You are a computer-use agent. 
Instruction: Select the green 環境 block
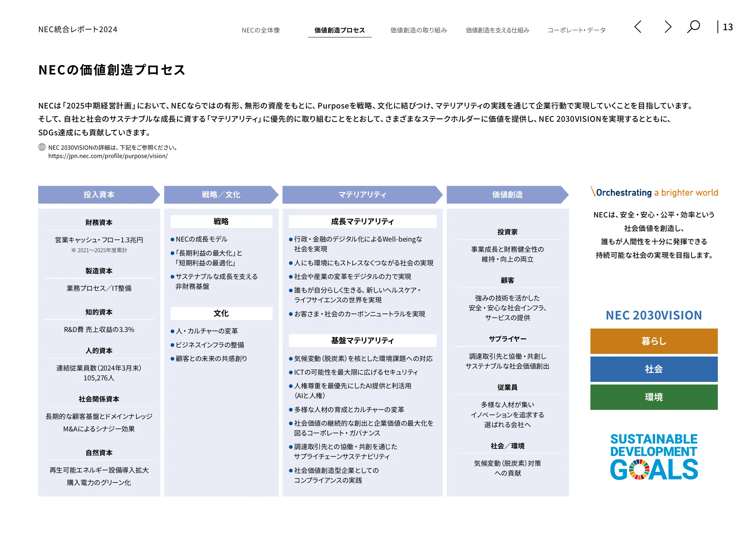point(654,397)
